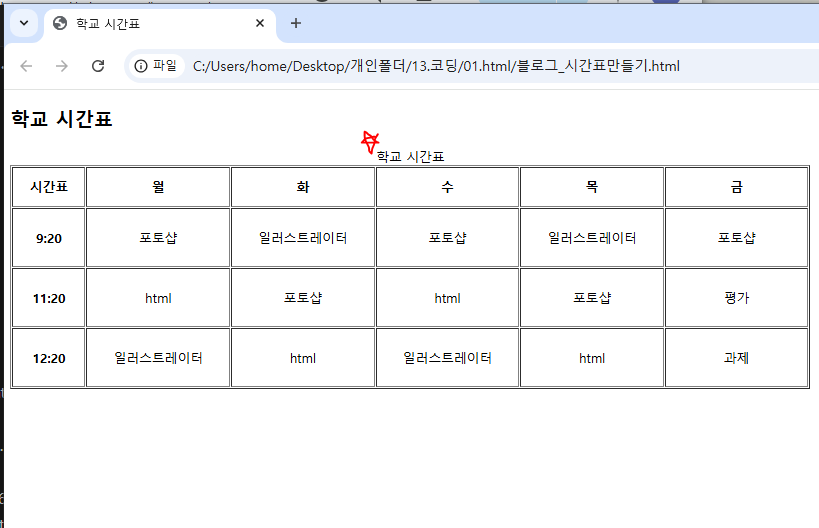Screen dimensions: 819x528
Task: Click the 9:20 row header
Action: (x=49, y=238)
